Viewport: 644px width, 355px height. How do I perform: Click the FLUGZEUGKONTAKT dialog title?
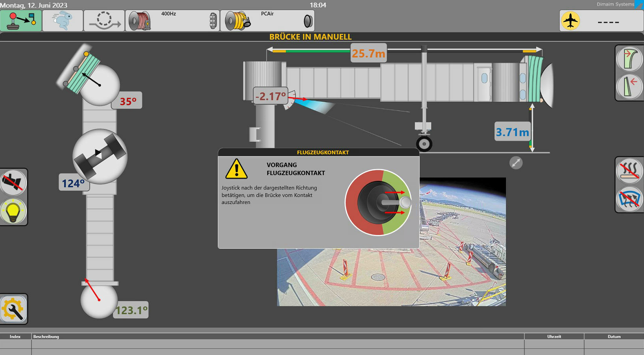(323, 153)
